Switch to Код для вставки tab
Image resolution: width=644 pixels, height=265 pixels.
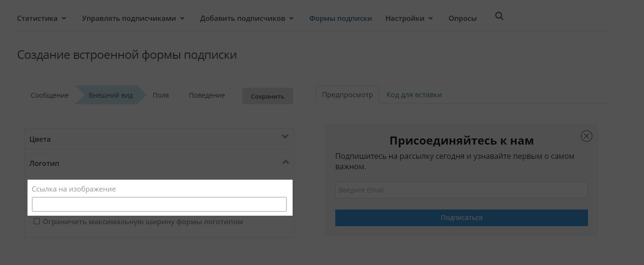coord(414,95)
